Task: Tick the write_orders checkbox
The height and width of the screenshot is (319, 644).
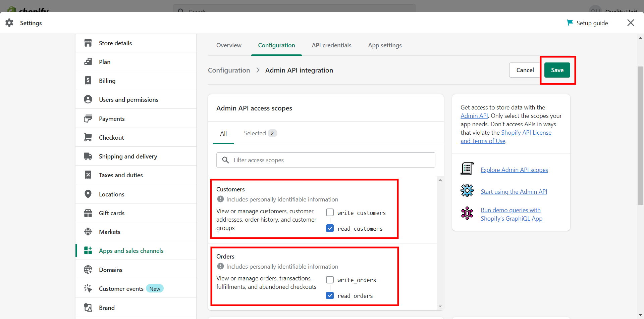Action: point(330,280)
